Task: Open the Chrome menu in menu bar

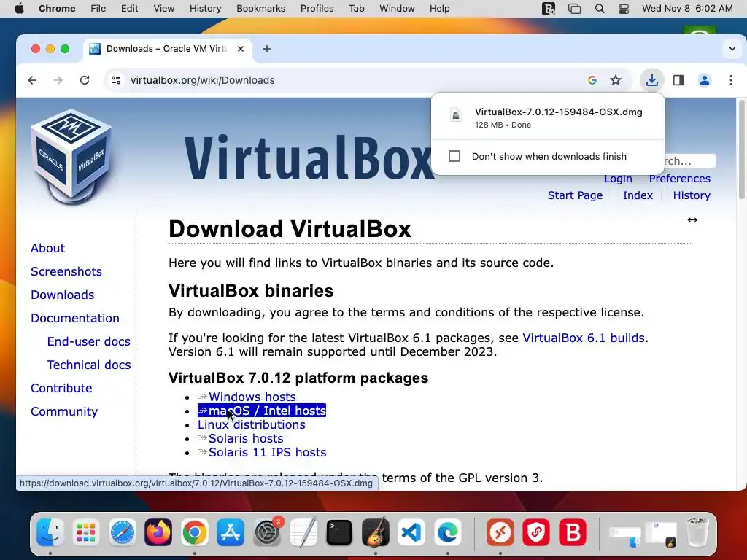Action: [x=57, y=9]
